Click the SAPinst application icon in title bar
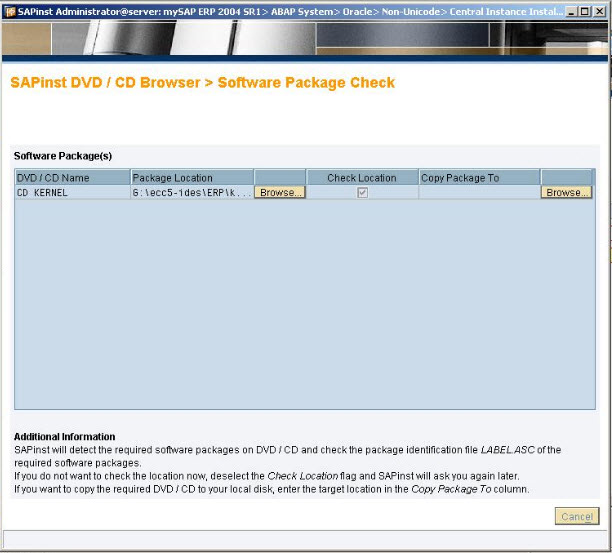 coord(10,12)
